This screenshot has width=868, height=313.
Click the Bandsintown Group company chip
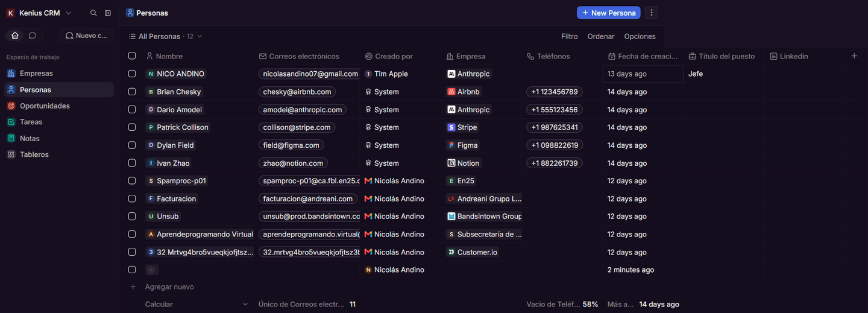point(485,216)
